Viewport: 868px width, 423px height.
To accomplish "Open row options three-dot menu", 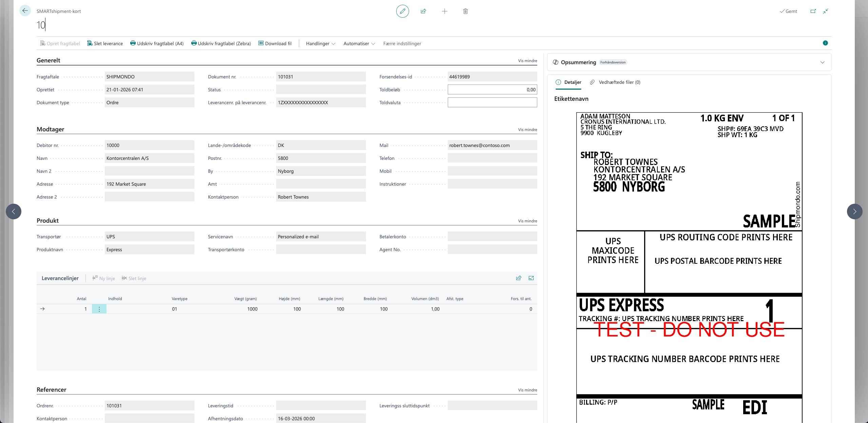I will coord(99,309).
